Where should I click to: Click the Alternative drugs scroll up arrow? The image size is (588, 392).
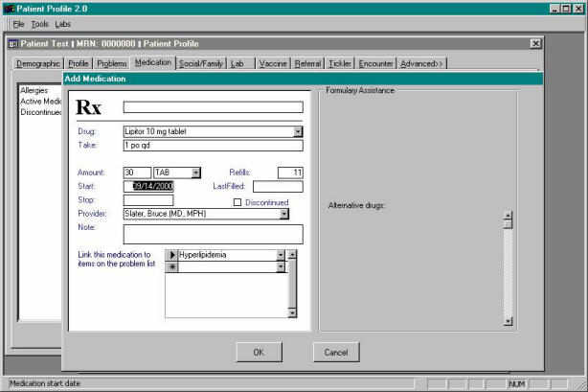pos(508,215)
